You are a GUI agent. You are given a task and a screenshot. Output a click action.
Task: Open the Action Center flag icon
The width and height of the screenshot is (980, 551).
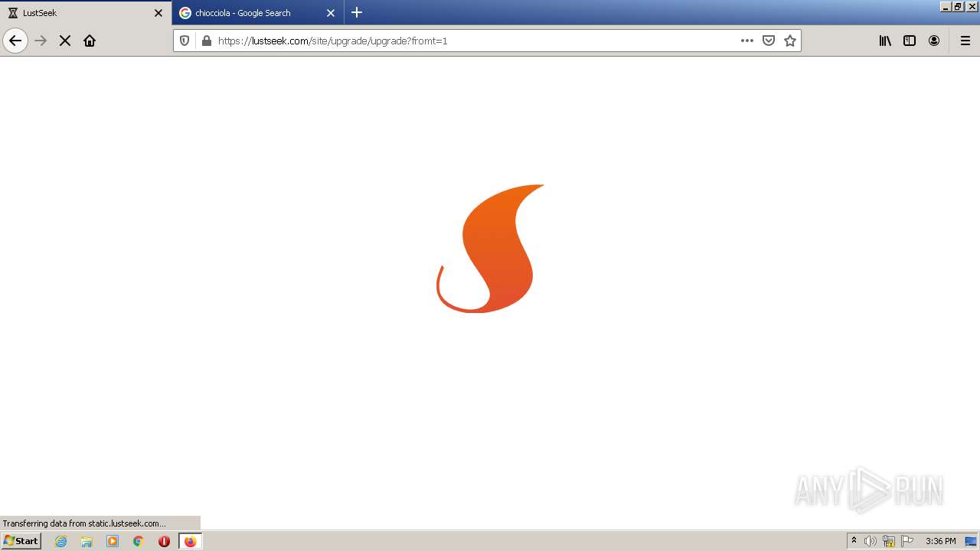(x=907, y=541)
